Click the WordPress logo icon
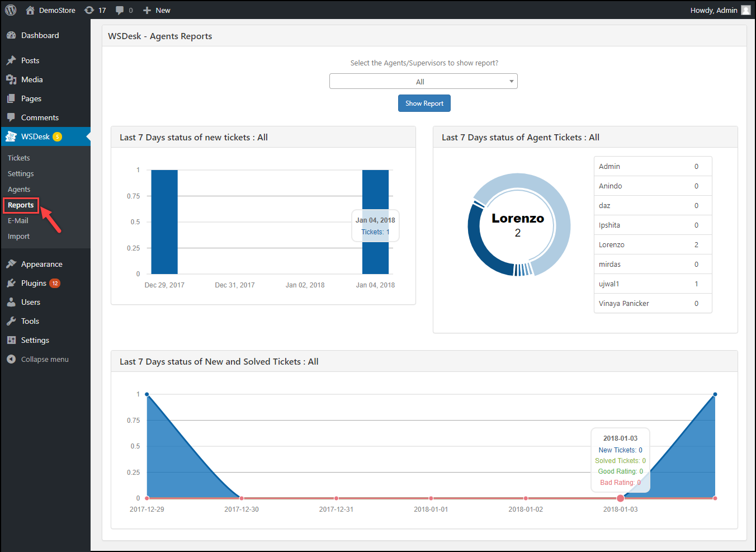 click(11, 10)
